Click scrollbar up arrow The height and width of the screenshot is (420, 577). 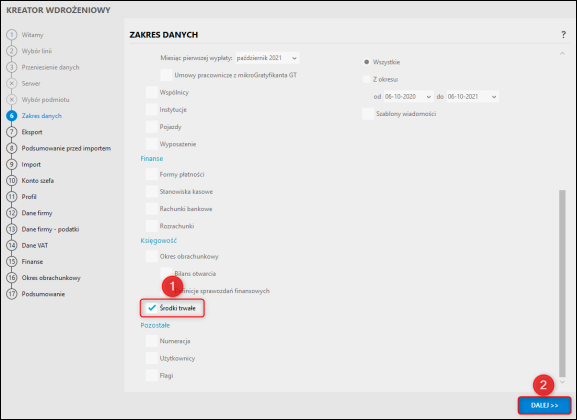[x=562, y=54]
